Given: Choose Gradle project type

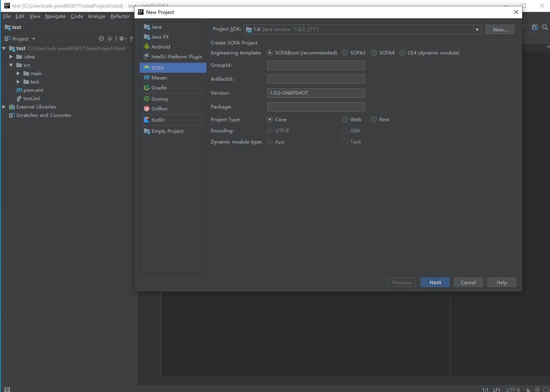Looking at the screenshot, I should click(x=173, y=88).
